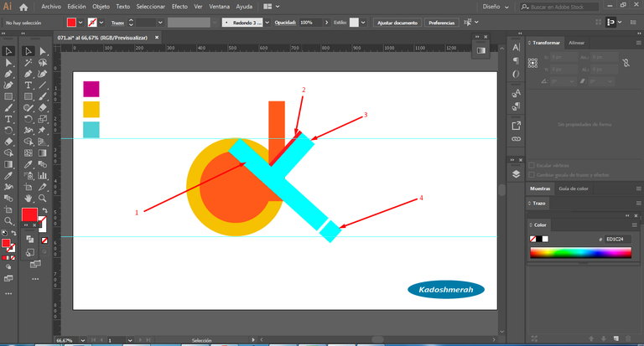Close the 071.ai document tab
The height and width of the screenshot is (346, 644).
pos(157,38)
